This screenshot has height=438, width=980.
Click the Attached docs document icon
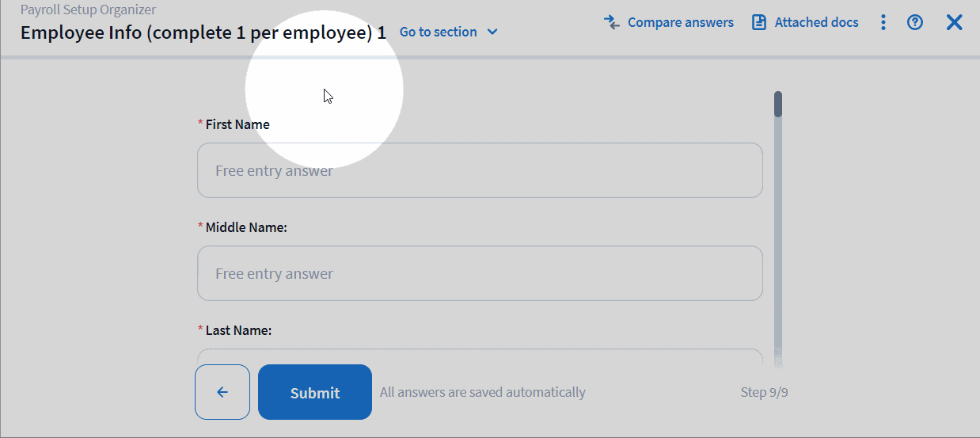tap(759, 22)
